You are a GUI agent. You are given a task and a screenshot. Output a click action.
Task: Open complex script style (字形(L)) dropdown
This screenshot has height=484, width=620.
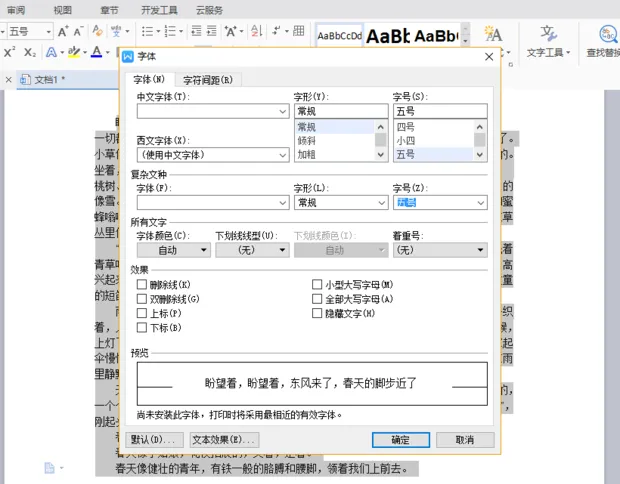tap(341, 203)
